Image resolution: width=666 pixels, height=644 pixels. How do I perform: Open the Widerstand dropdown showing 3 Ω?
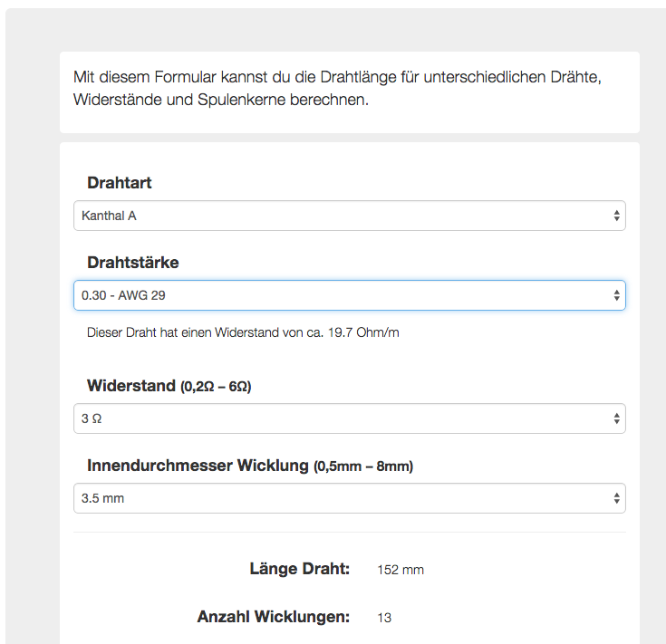pos(349,418)
